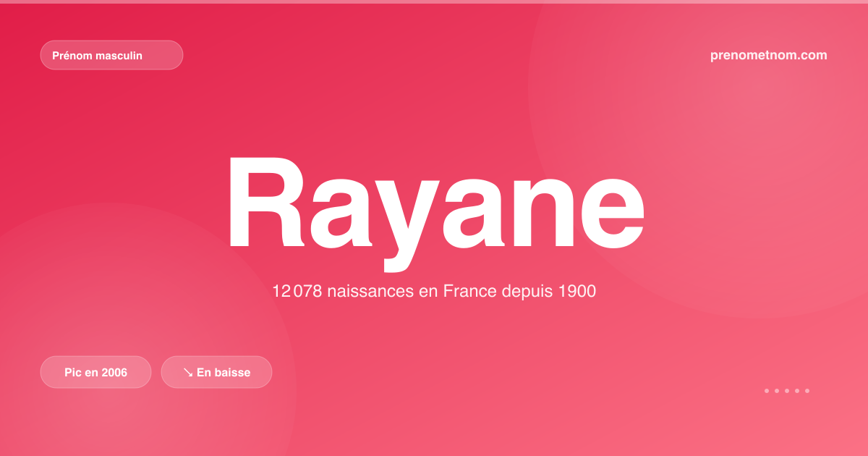
Task: Open the prenometnom.com site link
Action: [x=769, y=55]
